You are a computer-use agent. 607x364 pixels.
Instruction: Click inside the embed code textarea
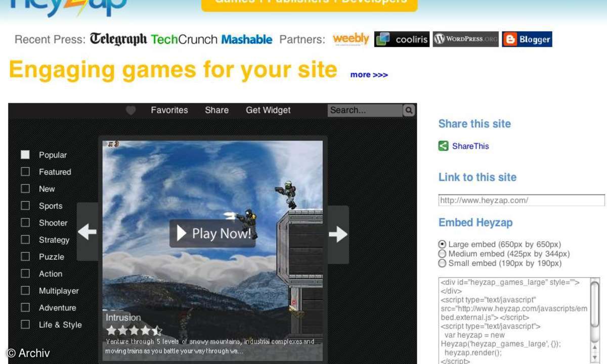(x=514, y=321)
